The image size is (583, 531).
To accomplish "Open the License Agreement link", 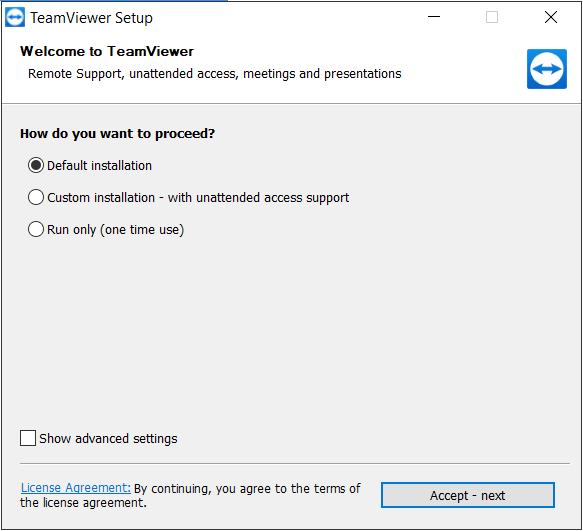I will [75, 487].
